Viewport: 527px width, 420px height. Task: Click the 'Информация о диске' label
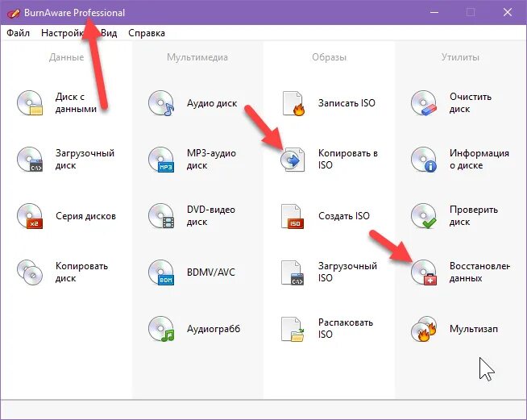tap(479, 159)
